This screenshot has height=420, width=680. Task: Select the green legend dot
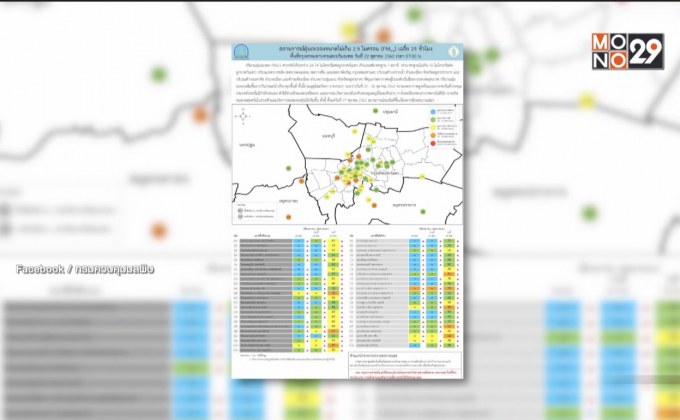point(433,119)
